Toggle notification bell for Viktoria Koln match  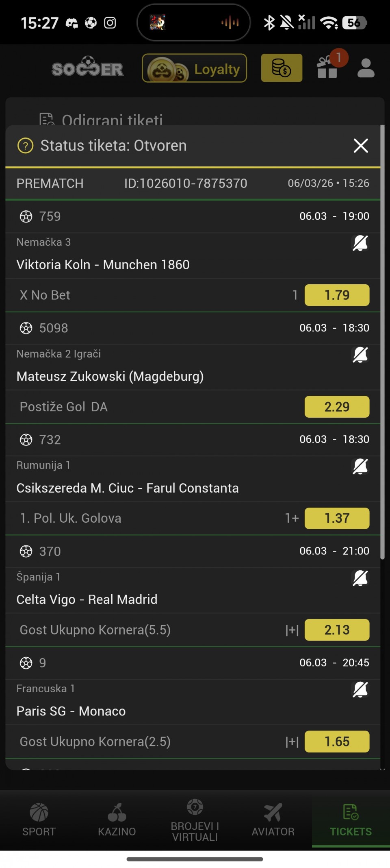360,243
